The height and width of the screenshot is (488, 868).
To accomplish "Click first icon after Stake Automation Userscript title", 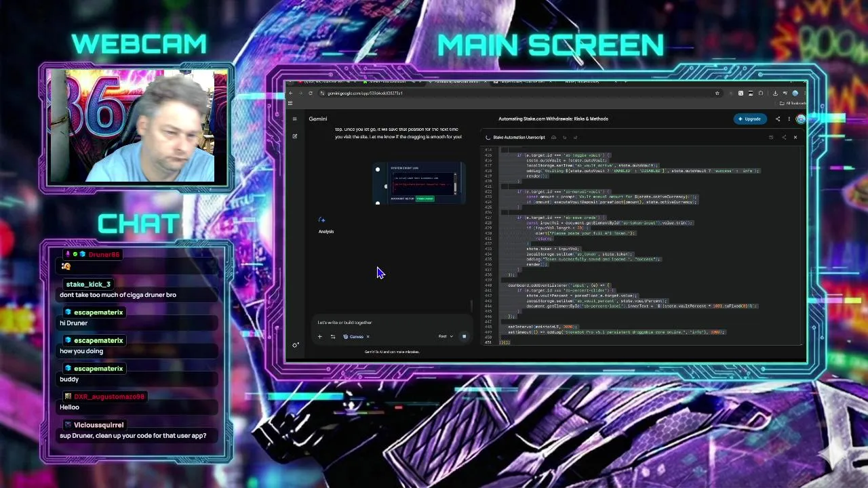I will pos(553,138).
